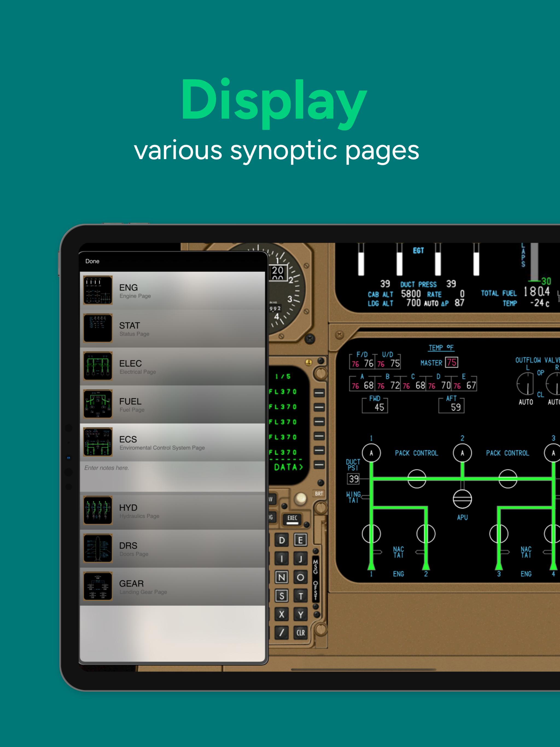Tap the X key on CDU keypad

[x=282, y=614]
